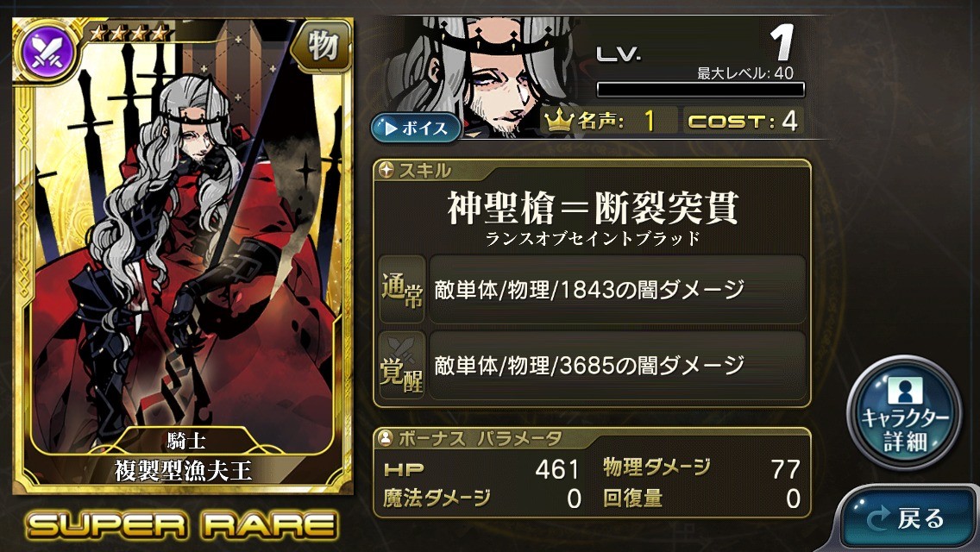The height and width of the screenshot is (552, 980).
Task: Open キャラクター詳細 character details
Action: pyautogui.click(x=904, y=412)
